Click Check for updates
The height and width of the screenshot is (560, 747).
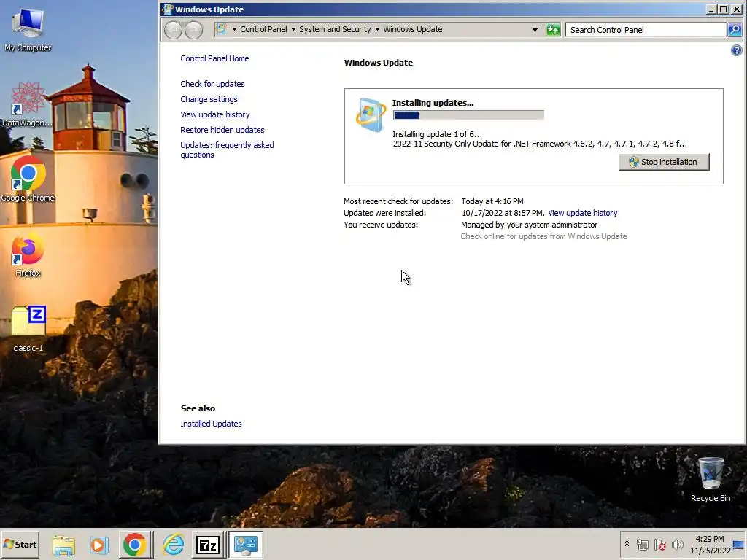212,84
